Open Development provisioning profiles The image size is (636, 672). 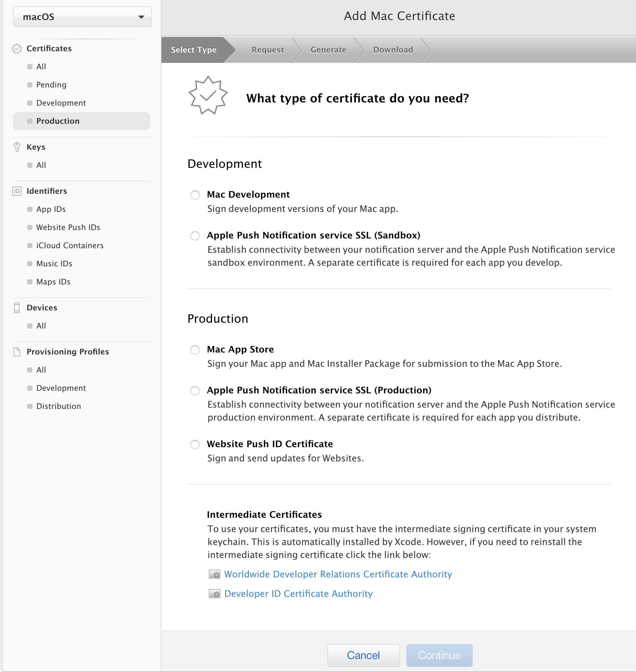(61, 388)
